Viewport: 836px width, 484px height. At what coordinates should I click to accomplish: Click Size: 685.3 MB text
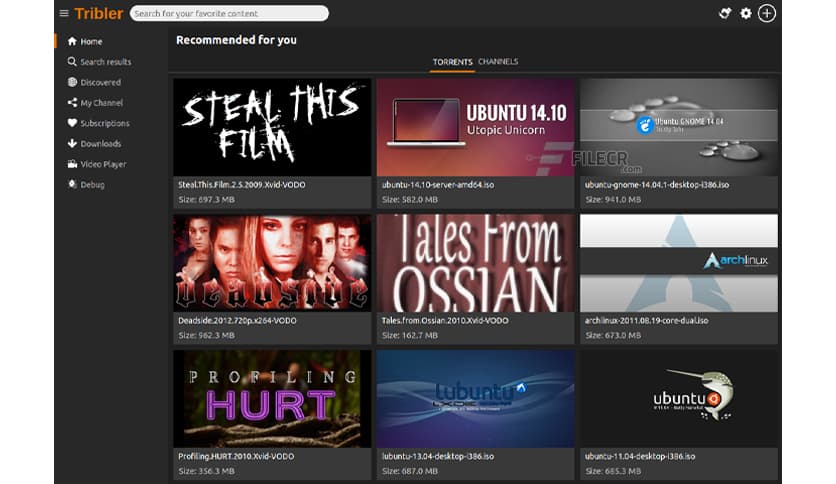[613, 471]
